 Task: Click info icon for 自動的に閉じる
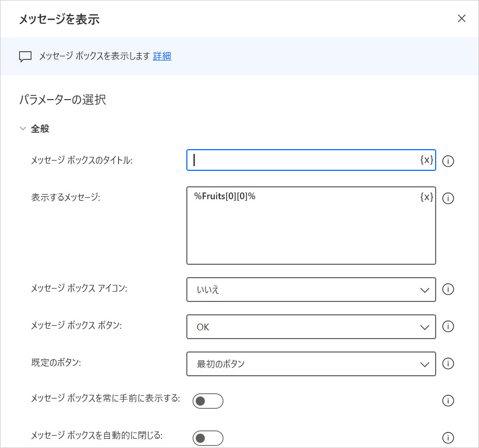pyautogui.click(x=448, y=438)
